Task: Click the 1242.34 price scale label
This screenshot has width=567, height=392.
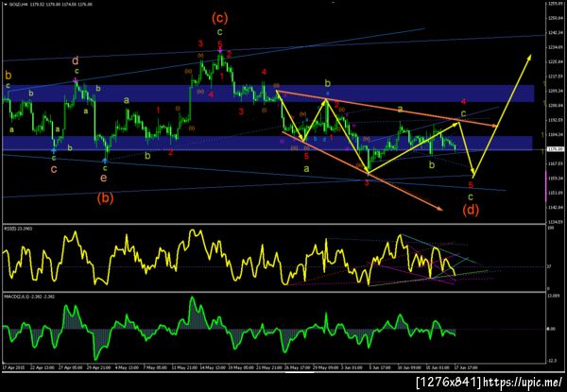Action: (x=555, y=32)
